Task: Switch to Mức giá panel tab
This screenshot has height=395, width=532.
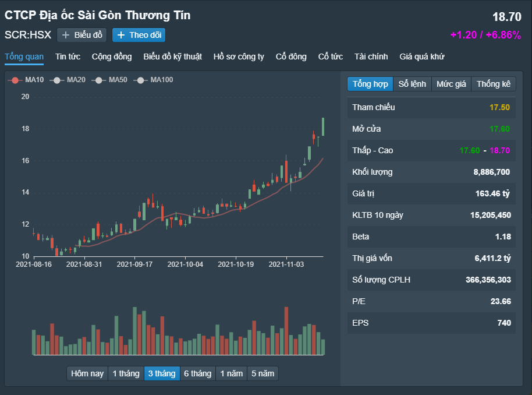Action: [451, 84]
